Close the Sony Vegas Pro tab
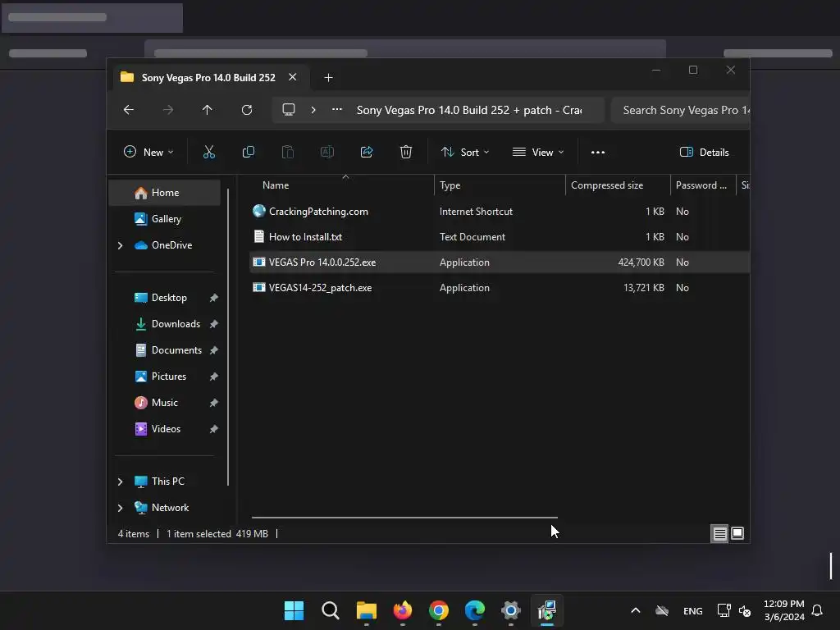This screenshot has height=630, width=840. click(x=293, y=77)
